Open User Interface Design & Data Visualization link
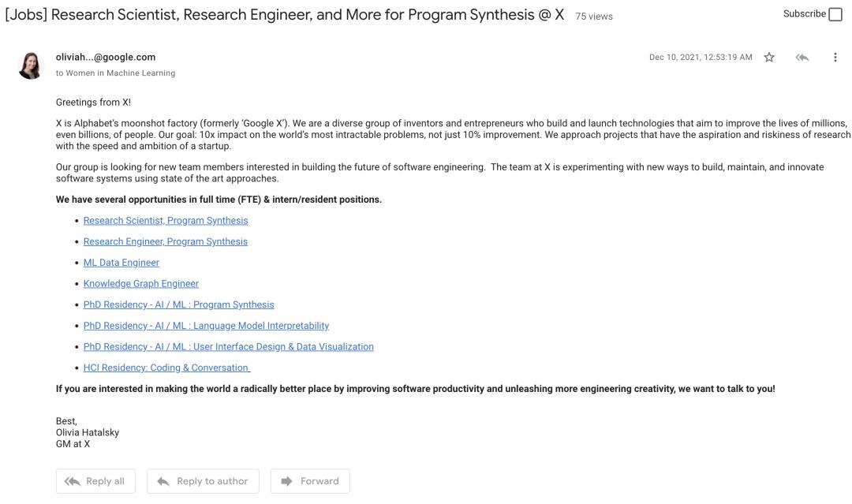 pos(229,347)
